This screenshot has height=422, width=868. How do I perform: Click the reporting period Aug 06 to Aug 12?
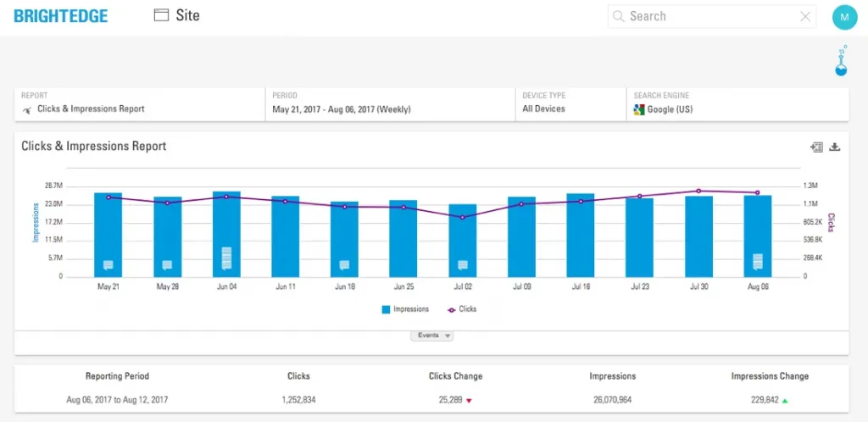point(117,400)
